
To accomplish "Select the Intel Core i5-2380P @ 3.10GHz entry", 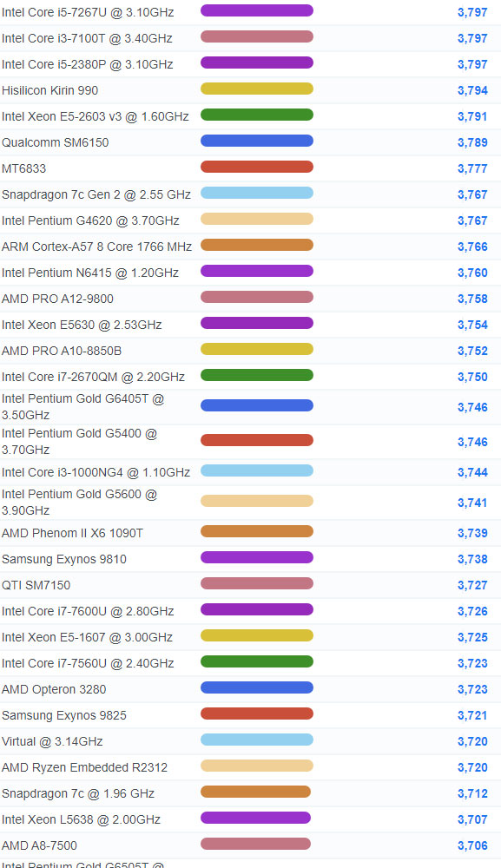I will pyautogui.click(x=88, y=64).
